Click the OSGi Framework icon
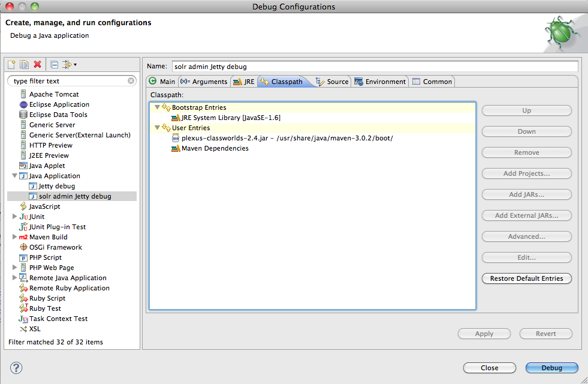 23,247
